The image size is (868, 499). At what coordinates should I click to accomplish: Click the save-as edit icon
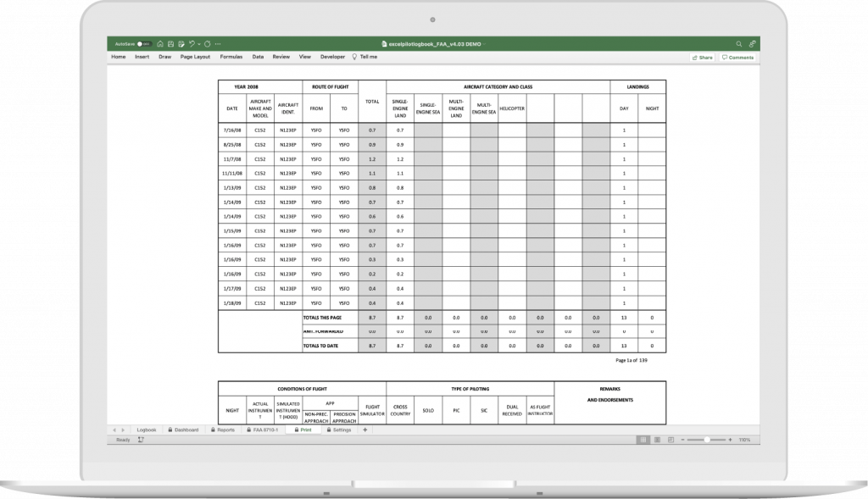[x=181, y=44]
